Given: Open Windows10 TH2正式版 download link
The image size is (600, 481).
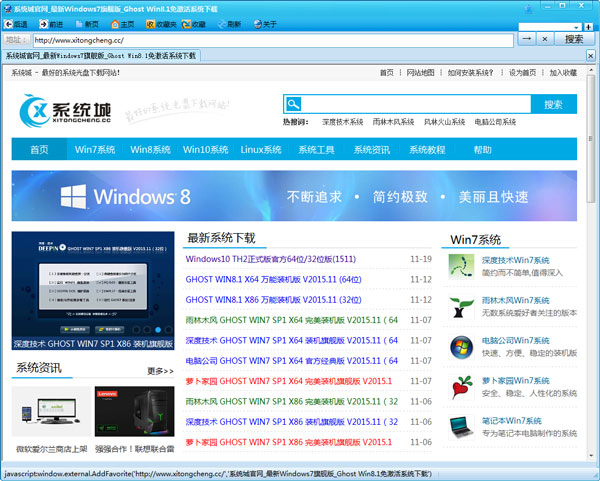Looking at the screenshot, I should click(x=271, y=259).
